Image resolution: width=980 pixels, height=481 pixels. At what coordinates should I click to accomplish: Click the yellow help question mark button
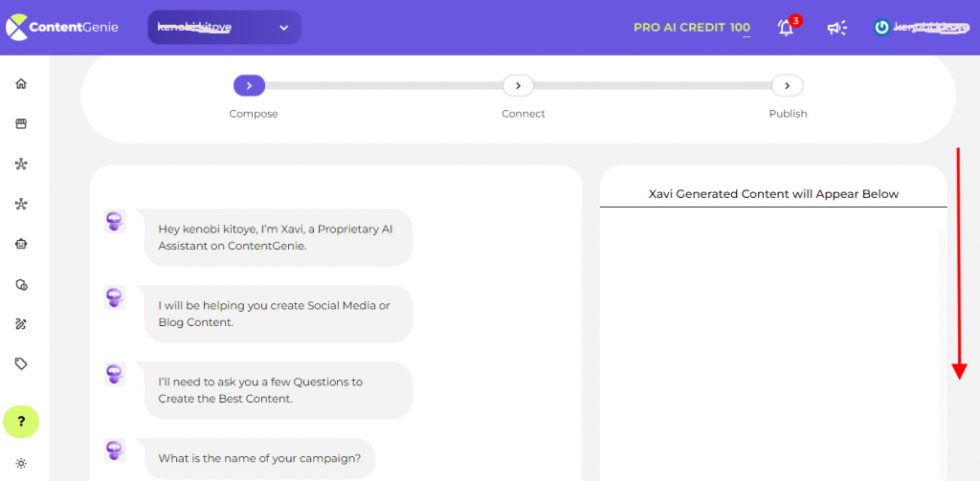21,422
